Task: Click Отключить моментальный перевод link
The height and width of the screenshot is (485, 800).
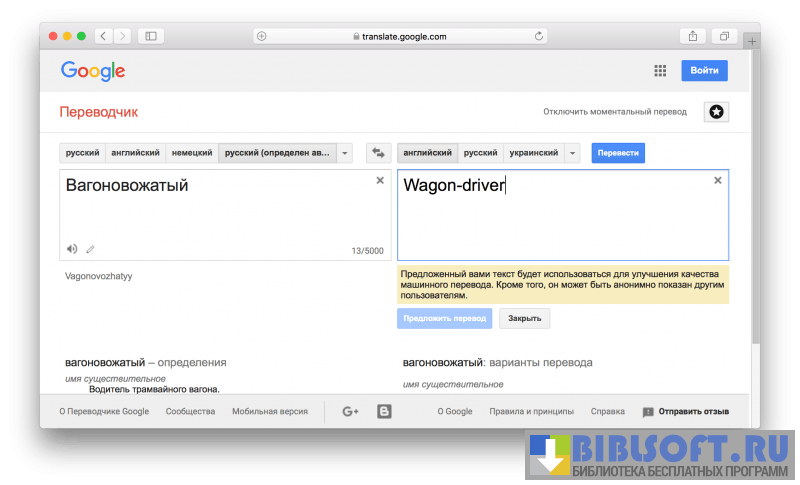Action: click(x=615, y=112)
